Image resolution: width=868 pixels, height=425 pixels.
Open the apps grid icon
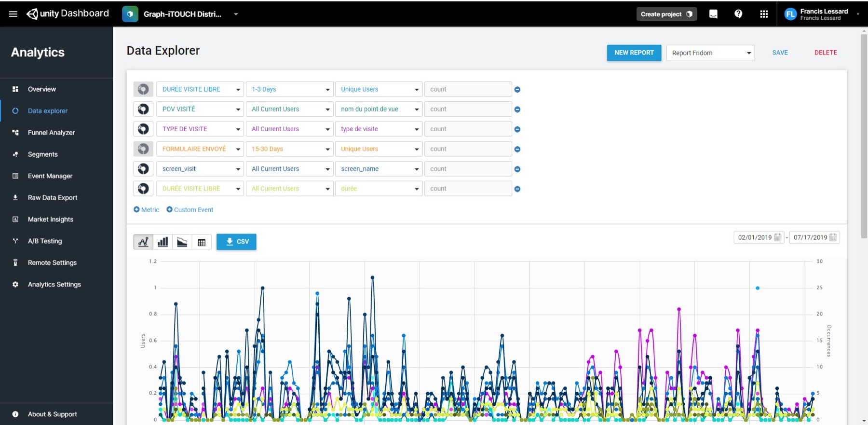click(764, 14)
